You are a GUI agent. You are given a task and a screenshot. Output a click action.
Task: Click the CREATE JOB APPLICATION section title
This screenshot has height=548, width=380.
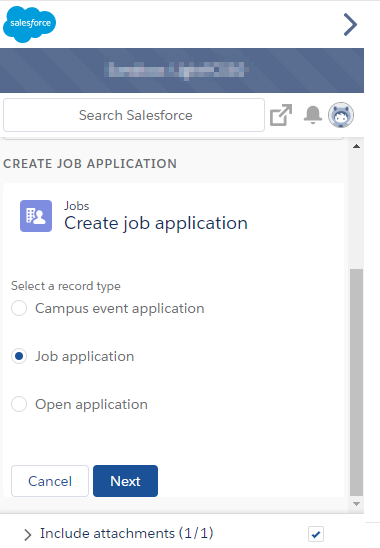click(x=90, y=164)
